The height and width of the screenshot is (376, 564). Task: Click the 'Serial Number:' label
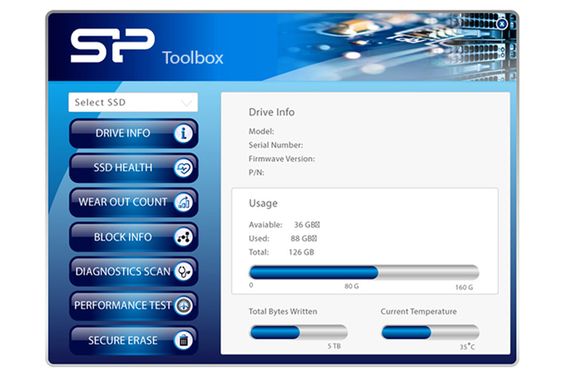point(276,145)
